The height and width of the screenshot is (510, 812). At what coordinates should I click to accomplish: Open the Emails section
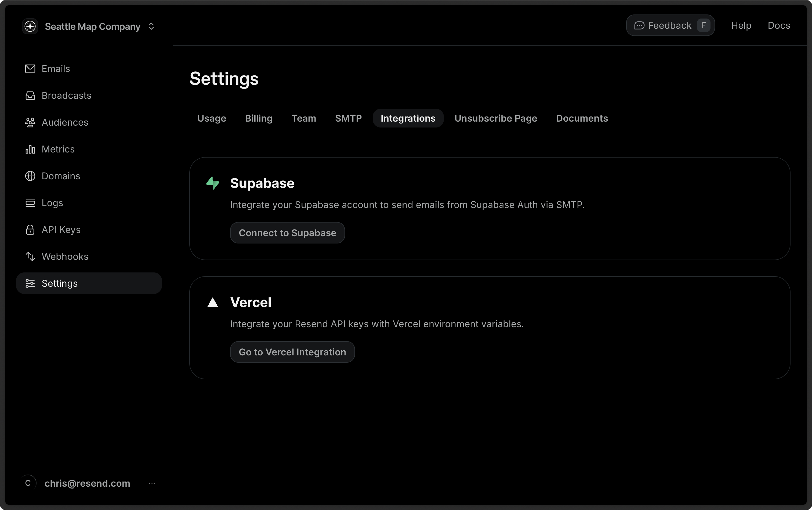pos(56,68)
